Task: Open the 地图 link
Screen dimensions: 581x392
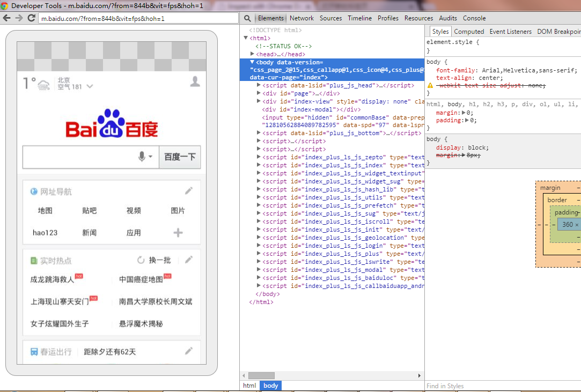Action: point(45,210)
